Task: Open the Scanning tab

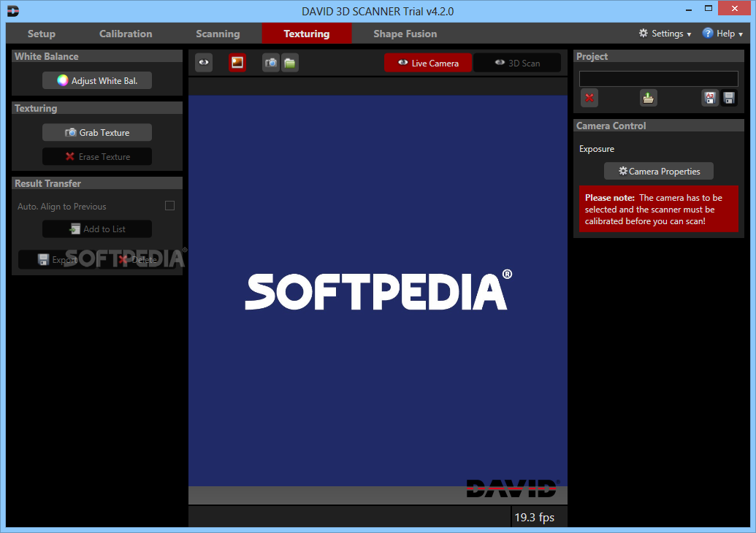Action: pos(218,34)
